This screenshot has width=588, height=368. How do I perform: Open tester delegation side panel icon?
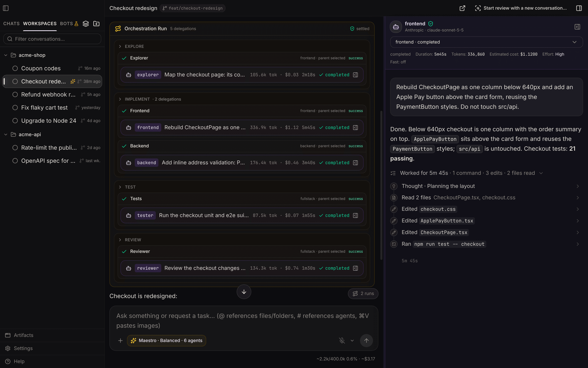click(x=355, y=215)
